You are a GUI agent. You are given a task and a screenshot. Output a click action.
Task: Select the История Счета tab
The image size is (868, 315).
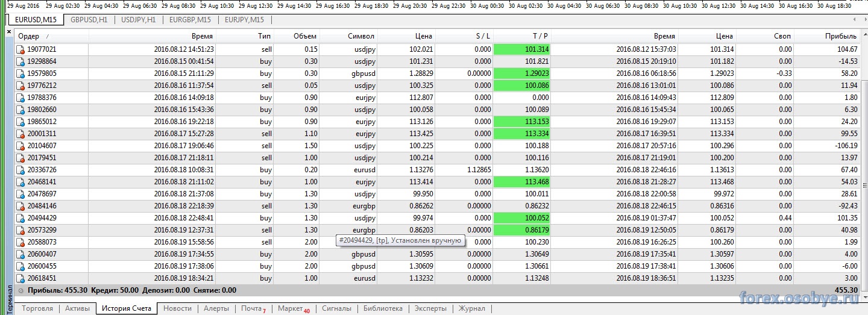[127, 308]
